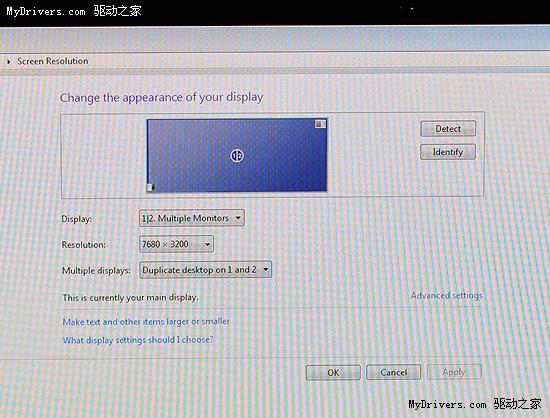This screenshot has height=418, width=550.
Task: Open the Advanced settings link
Action: click(447, 296)
